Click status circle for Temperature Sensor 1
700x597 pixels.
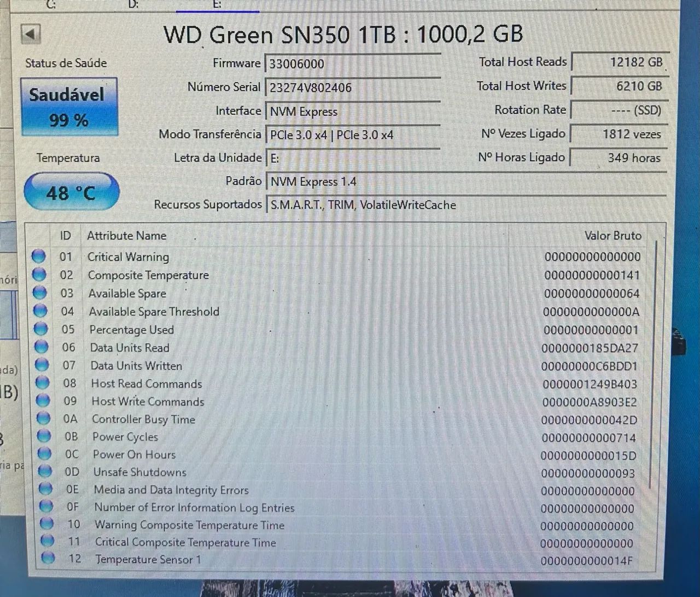pyautogui.click(x=48, y=558)
